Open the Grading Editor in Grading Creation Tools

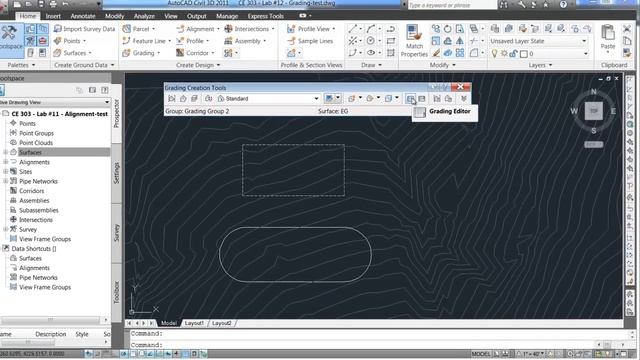coord(410,98)
